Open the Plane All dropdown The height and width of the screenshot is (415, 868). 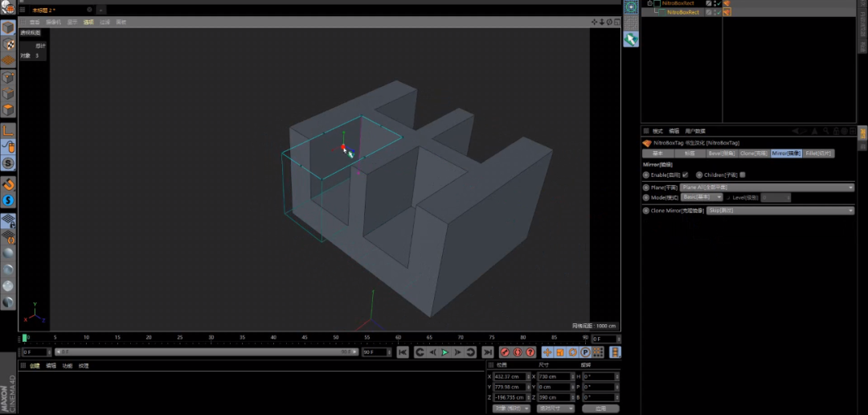coord(767,188)
